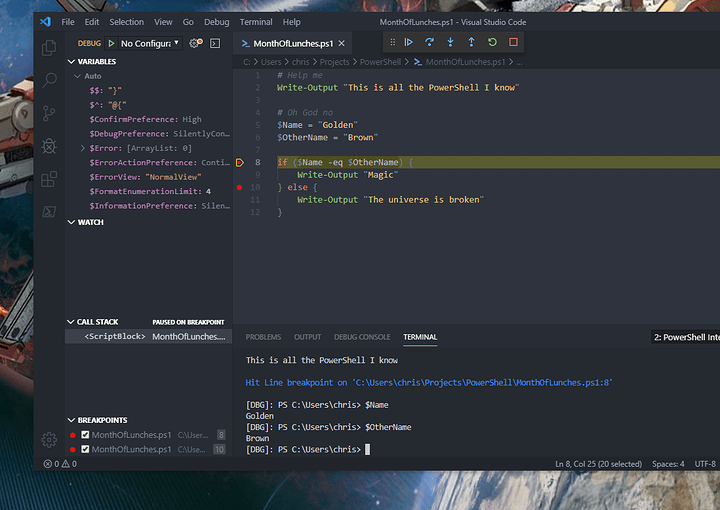Click Step Out in debug toolbar
The width and height of the screenshot is (720, 510).
tap(472, 42)
